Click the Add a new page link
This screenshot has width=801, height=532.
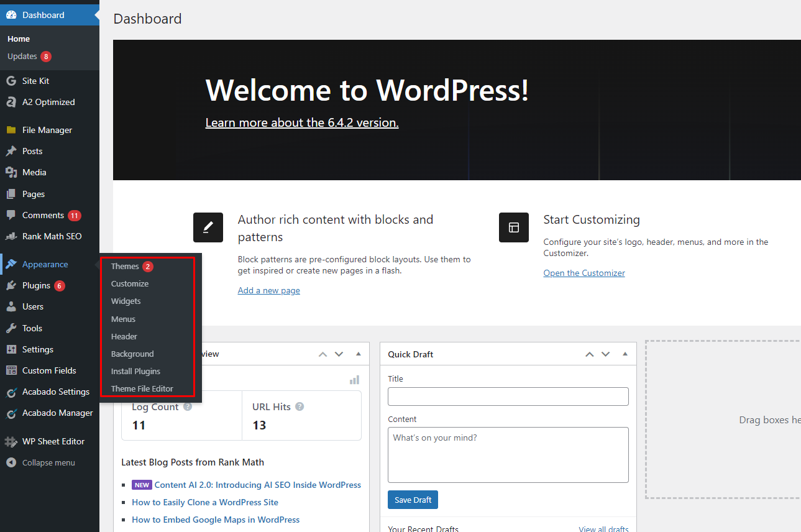tap(269, 290)
